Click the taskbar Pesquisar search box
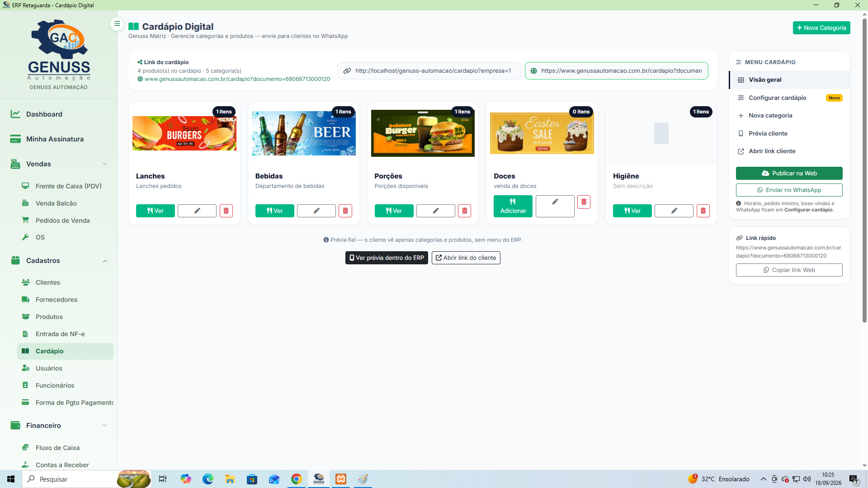Image resolution: width=868 pixels, height=488 pixels. [87, 479]
